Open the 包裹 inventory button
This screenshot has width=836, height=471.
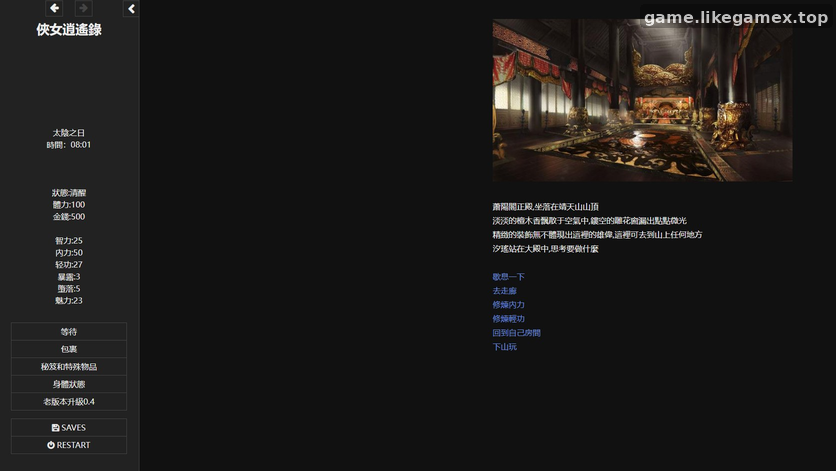(x=69, y=349)
